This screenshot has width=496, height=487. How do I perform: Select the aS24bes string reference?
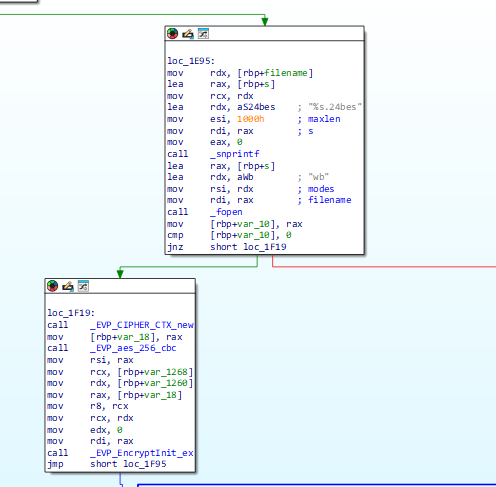256,107
